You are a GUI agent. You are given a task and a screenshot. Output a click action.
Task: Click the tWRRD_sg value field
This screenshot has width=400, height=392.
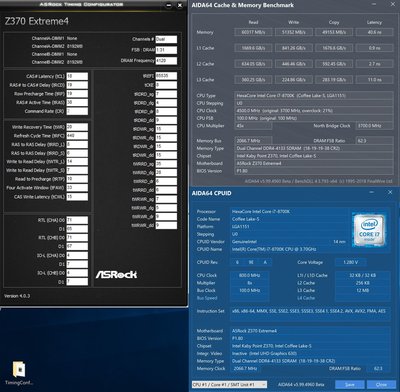[x=166, y=164]
